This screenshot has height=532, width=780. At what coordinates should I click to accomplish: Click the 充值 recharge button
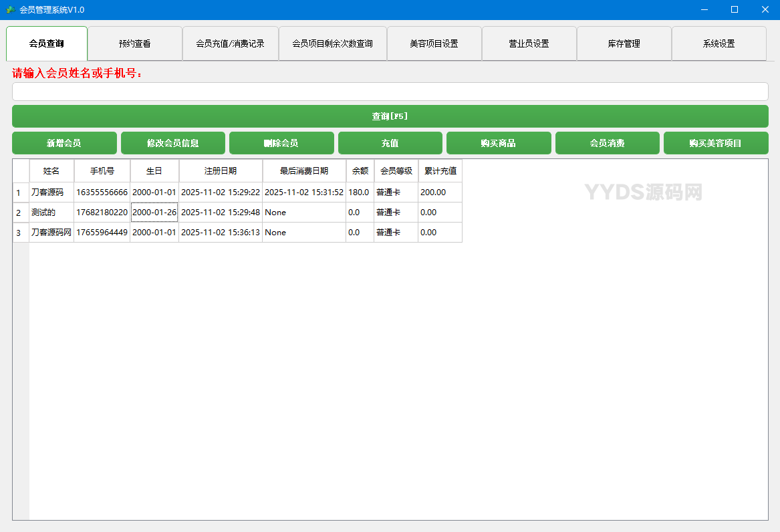click(390, 142)
